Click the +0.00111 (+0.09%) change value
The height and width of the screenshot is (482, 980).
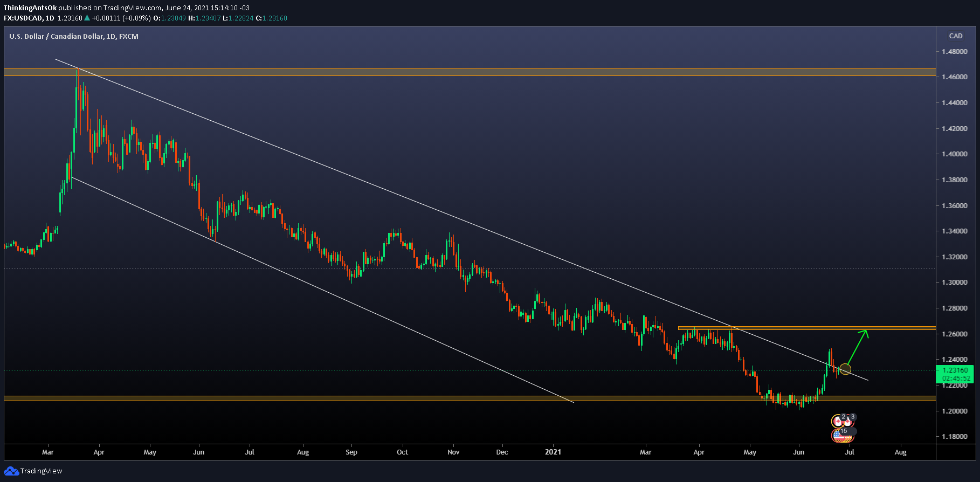coord(121,18)
